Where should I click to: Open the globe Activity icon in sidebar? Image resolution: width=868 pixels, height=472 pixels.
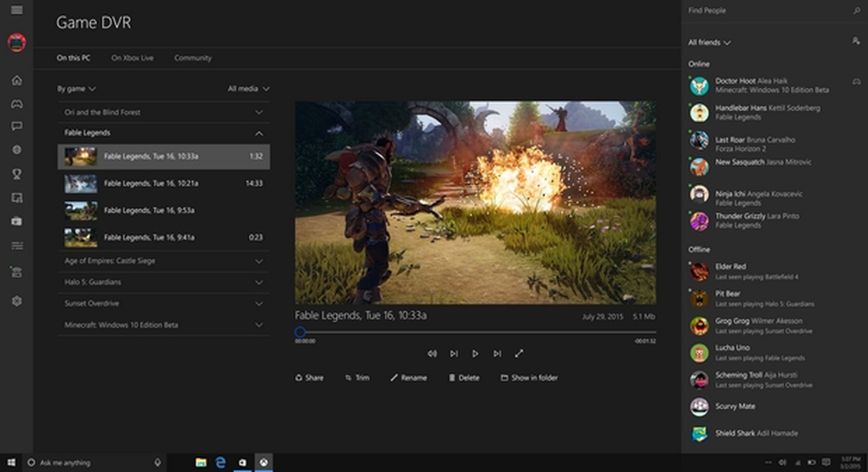pyautogui.click(x=17, y=150)
